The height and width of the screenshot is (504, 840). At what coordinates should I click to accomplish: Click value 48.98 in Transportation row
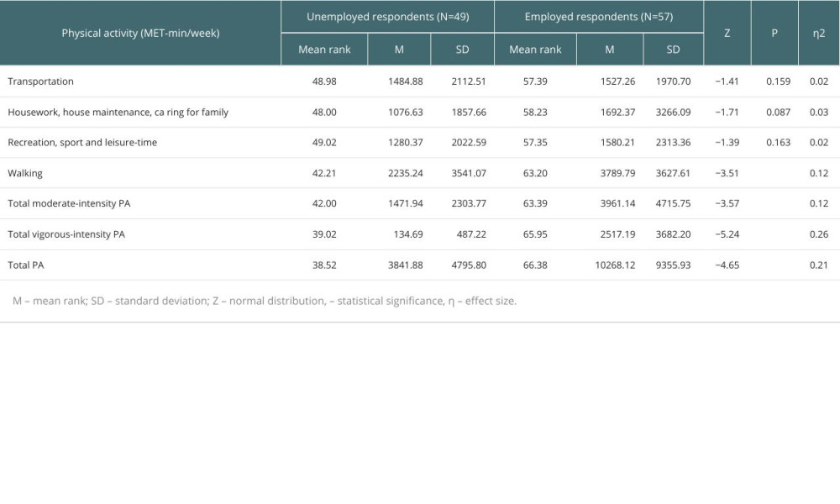(324, 81)
